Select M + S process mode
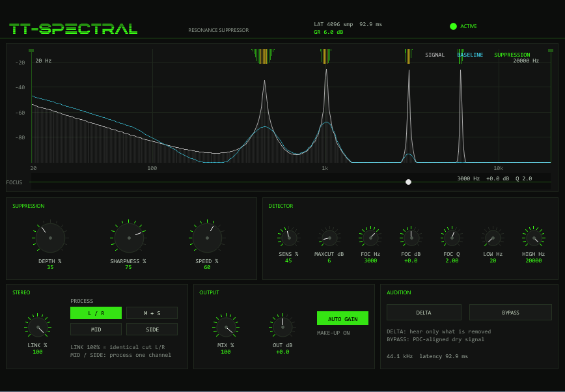565x392 pixels. point(152,313)
